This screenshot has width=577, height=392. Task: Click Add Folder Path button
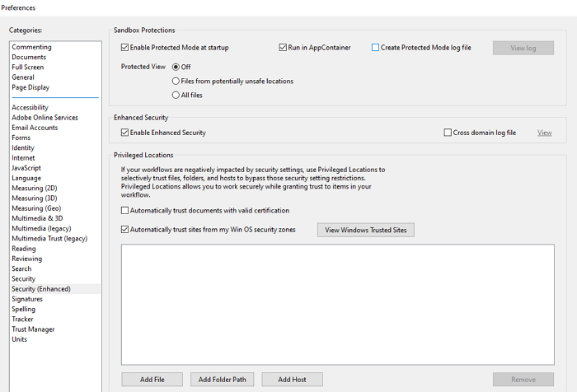222,380
